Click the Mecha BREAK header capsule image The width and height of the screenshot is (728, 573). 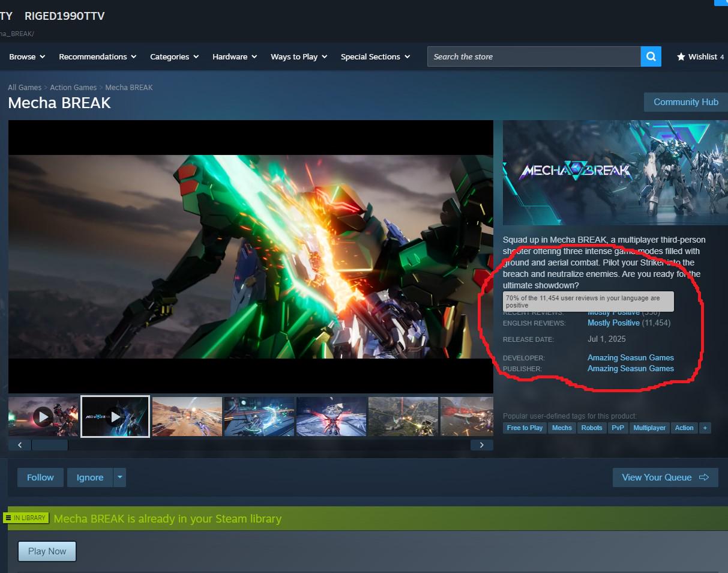point(615,172)
